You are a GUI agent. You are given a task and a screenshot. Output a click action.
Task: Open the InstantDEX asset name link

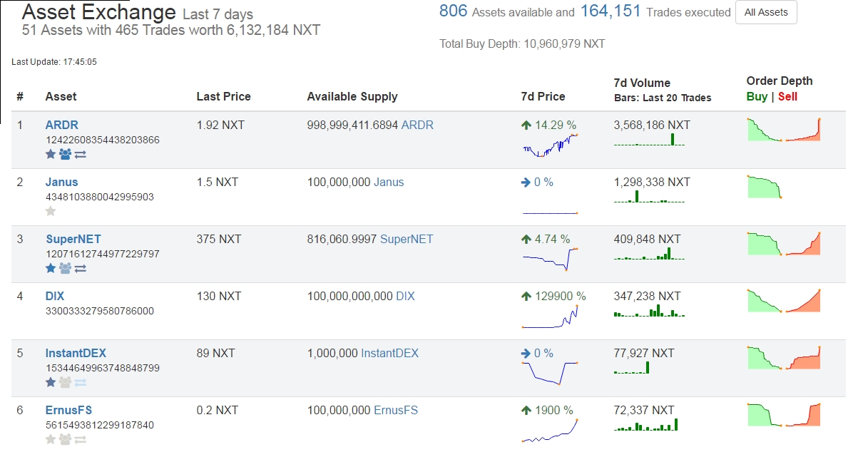point(76,353)
